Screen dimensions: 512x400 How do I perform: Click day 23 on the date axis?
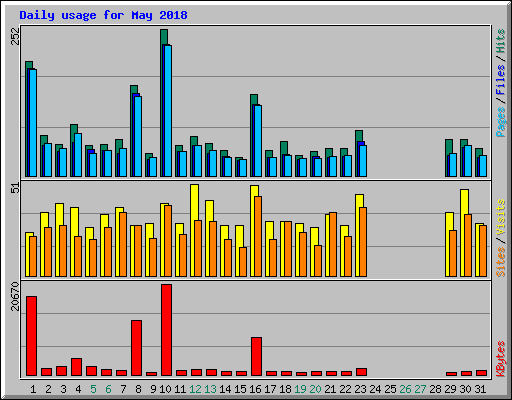[360, 389]
